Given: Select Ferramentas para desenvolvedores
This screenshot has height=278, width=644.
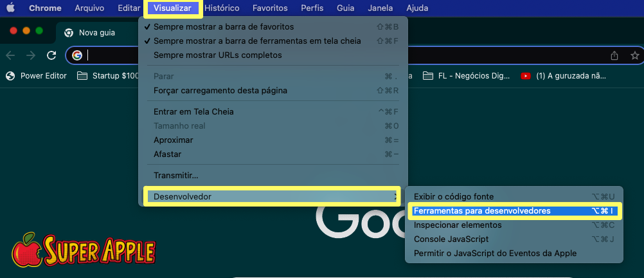Looking at the screenshot, I should 482,211.
